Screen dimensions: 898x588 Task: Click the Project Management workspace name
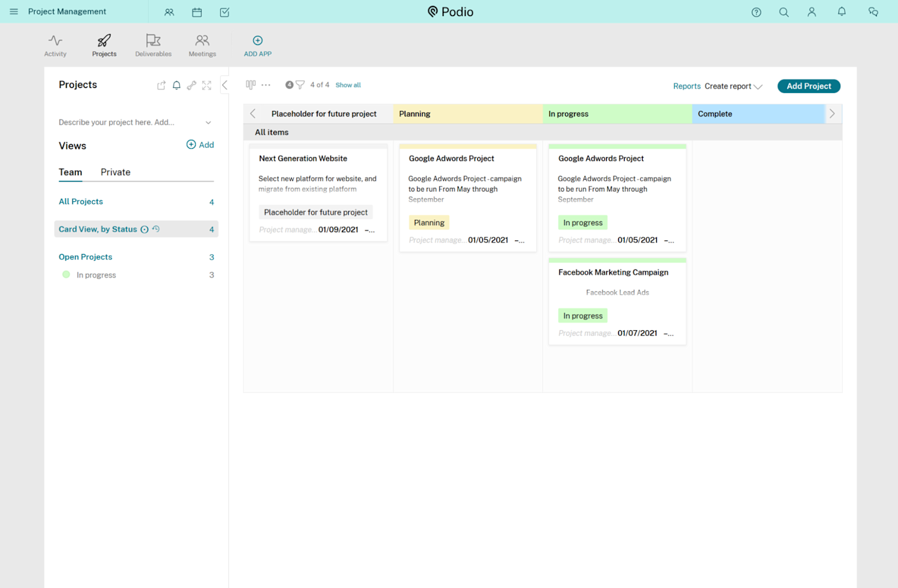click(x=67, y=12)
